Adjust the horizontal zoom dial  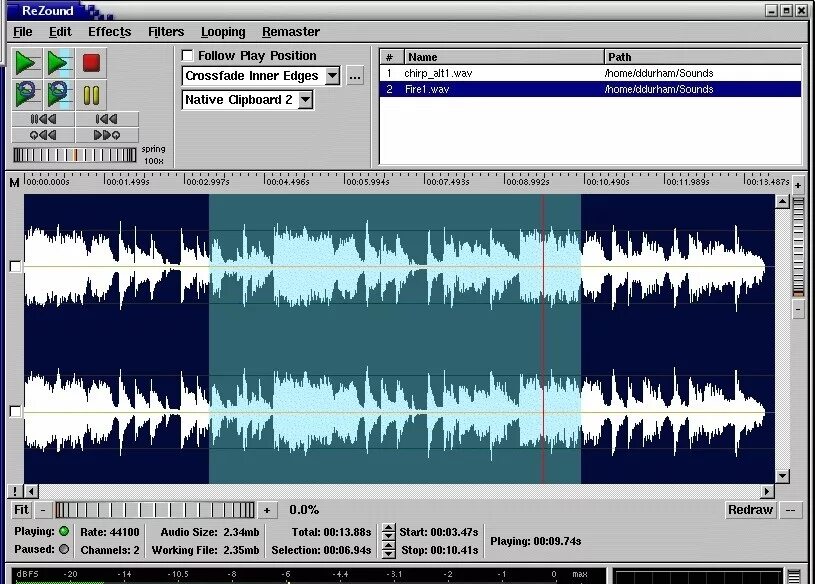[155, 510]
